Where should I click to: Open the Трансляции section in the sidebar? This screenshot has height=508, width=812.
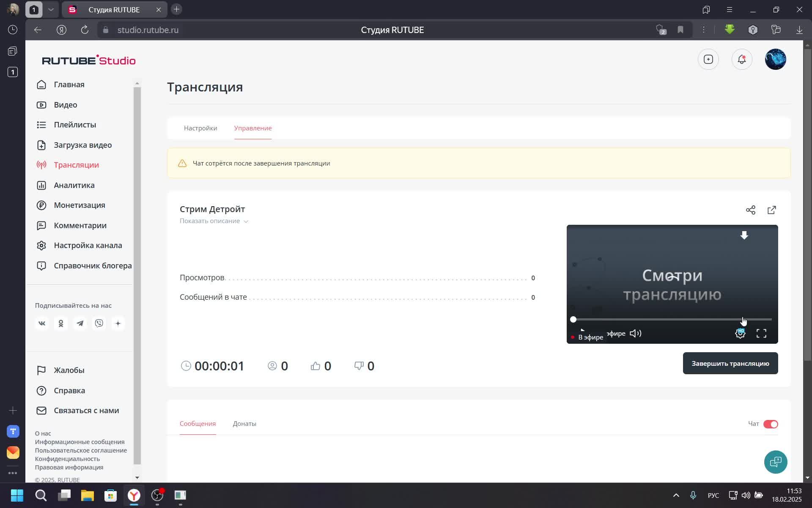click(76, 165)
